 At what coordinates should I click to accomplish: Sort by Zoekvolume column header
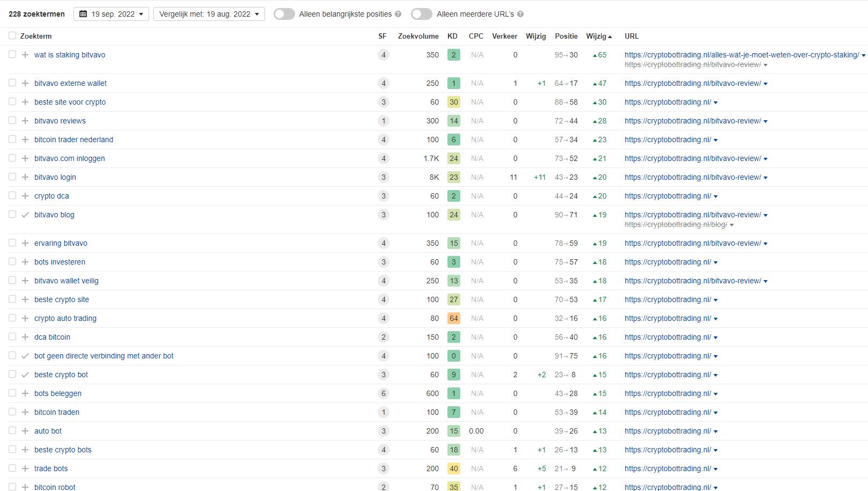tap(418, 36)
